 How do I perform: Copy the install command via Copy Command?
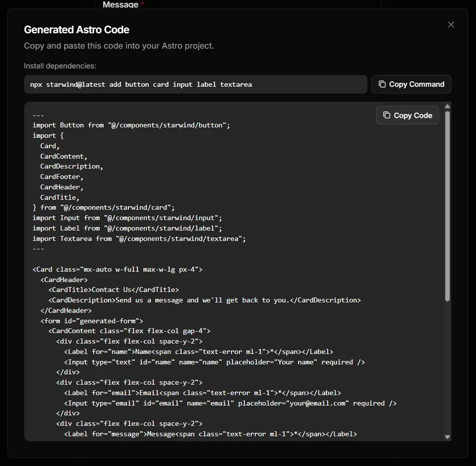pyautogui.click(x=411, y=84)
